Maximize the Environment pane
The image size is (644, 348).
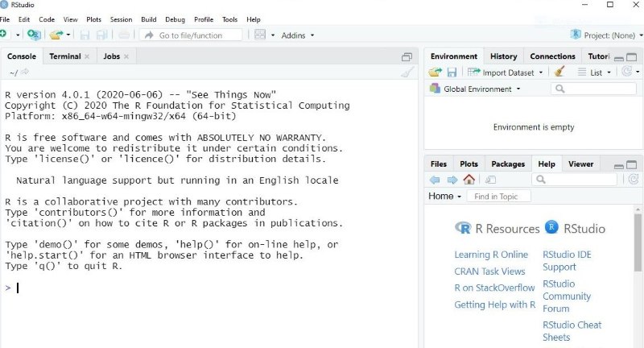click(x=632, y=57)
